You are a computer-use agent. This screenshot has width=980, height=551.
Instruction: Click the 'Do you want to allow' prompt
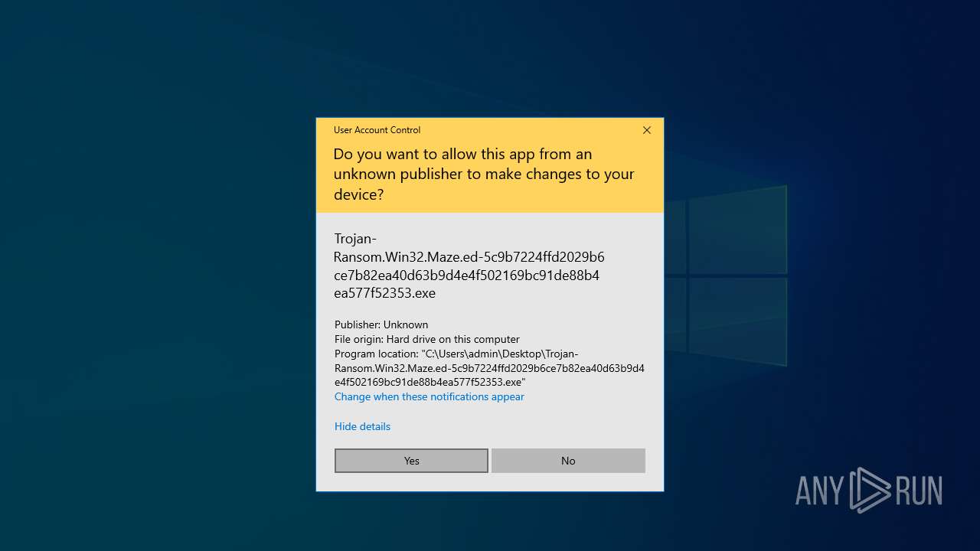pyautogui.click(x=484, y=174)
